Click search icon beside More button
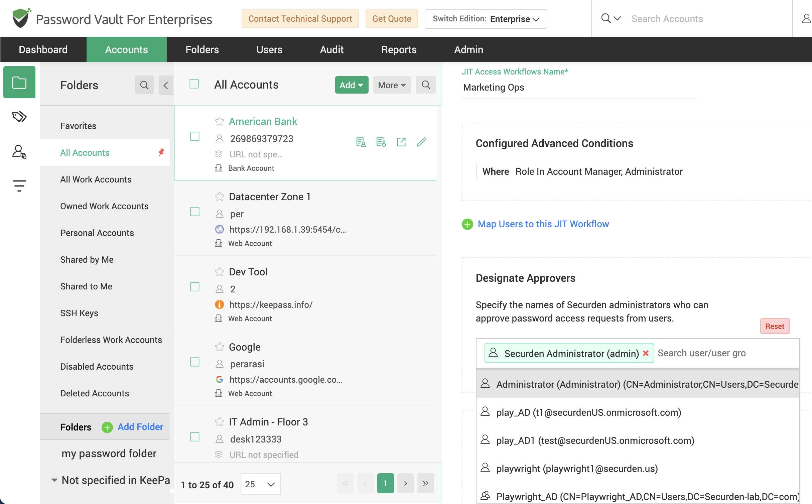 click(426, 85)
